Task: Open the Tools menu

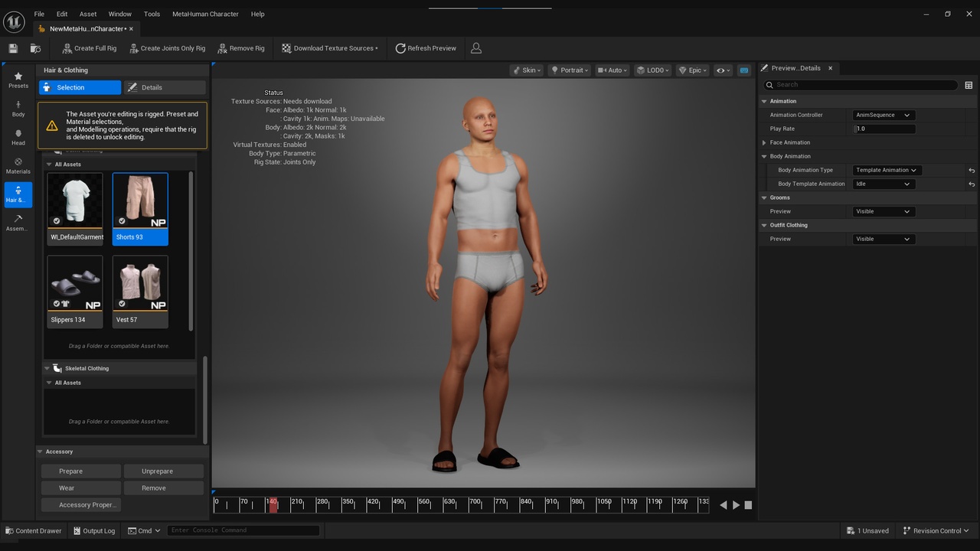Action: click(x=152, y=14)
